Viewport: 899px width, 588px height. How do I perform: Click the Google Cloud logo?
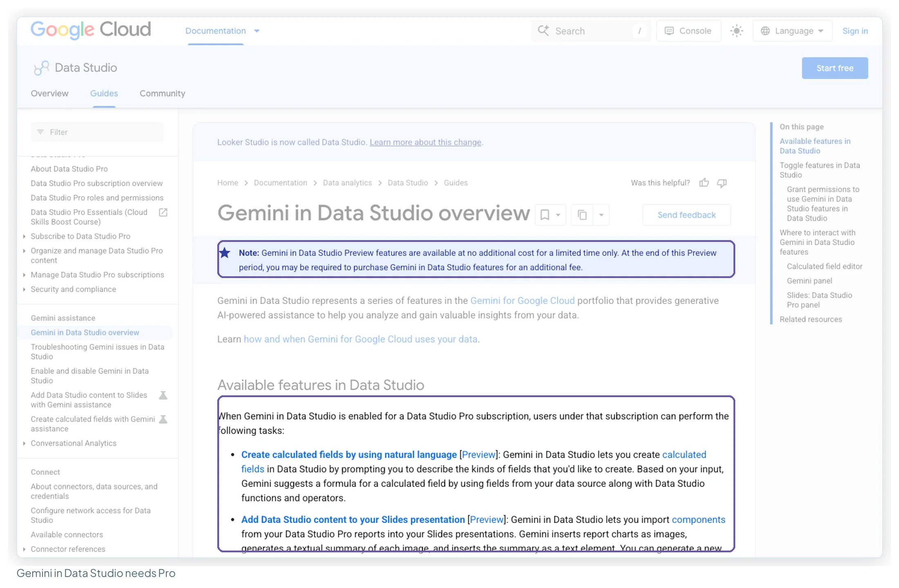[91, 30]
